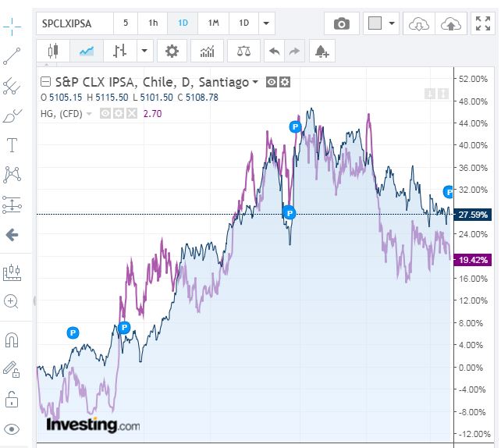Expand chart style dropdown arrow

point(144,51)
